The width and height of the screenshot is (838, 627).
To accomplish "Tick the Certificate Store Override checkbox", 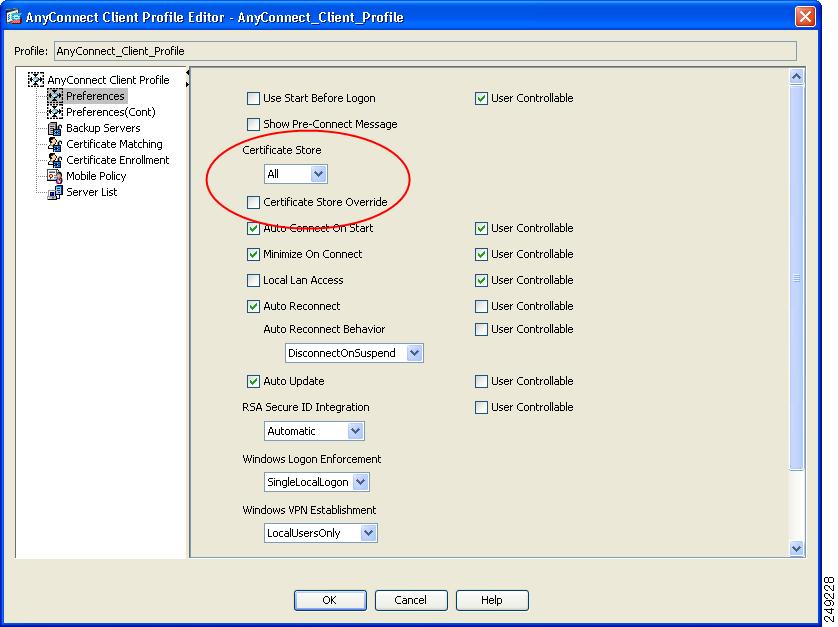I will (253, 202).
